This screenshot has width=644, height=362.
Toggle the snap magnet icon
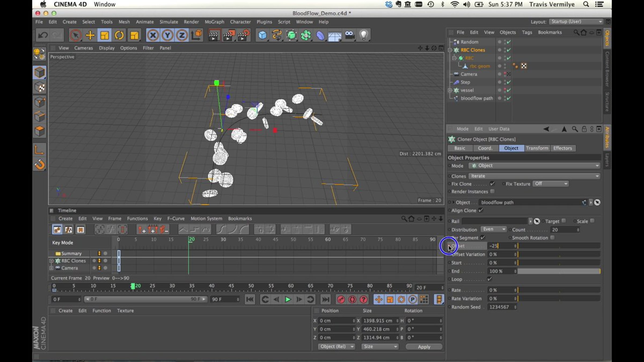pos(40,165)
